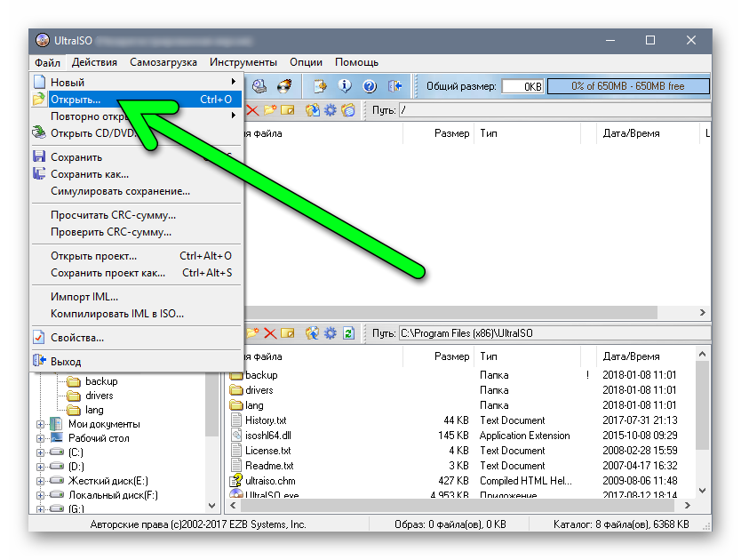Click the checked 'Свойства...' menu item

(76, 338)
